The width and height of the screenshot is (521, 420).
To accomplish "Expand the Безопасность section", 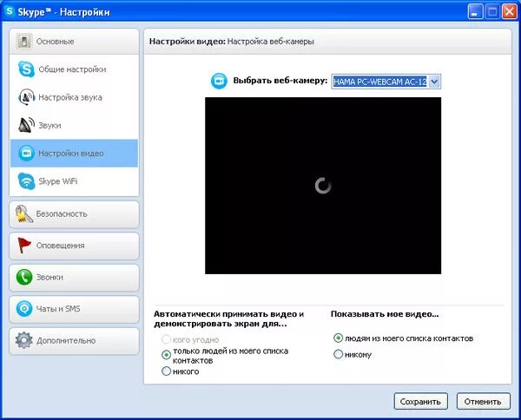I will (x=74, y=214).
